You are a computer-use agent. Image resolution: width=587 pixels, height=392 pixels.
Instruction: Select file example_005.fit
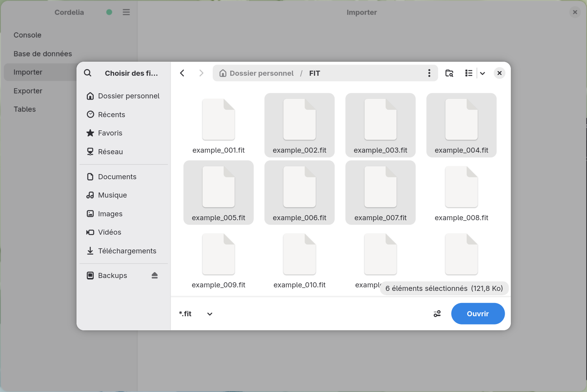pos(219,192)
